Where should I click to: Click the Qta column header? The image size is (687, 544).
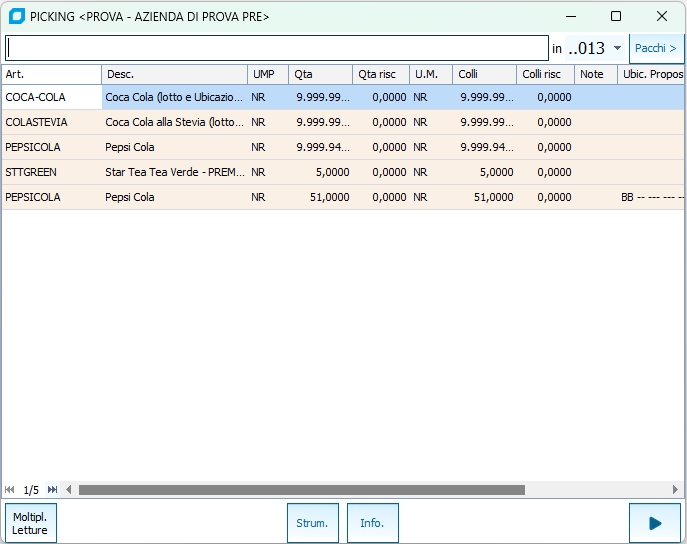click(x=320, y=74)
